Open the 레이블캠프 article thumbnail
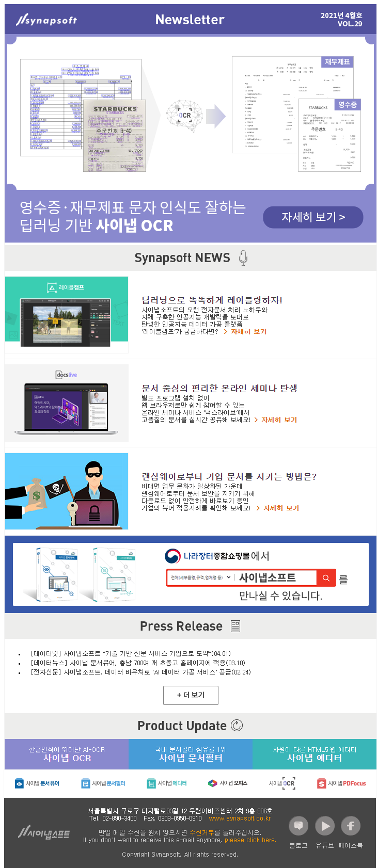 click(x=67, y=315)
